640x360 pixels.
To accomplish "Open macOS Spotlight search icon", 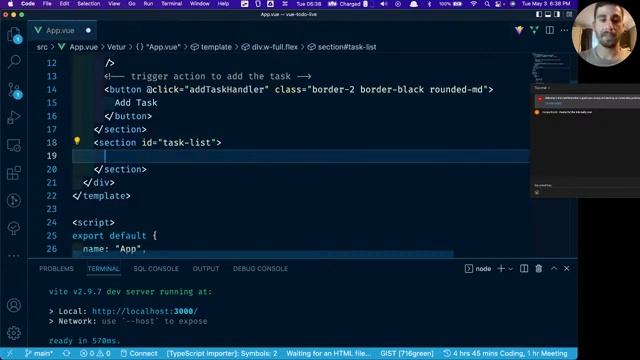I will (487, 4).
